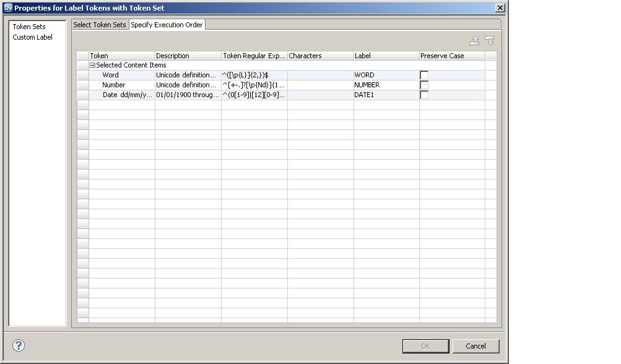Viewport: 621px width, 364px height.
Task: Collapse the Selected Content Items group
Action: (x=92, y=64)
